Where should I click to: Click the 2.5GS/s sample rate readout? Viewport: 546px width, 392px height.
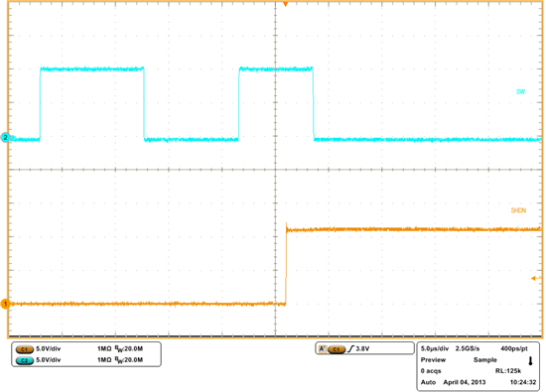468,348
